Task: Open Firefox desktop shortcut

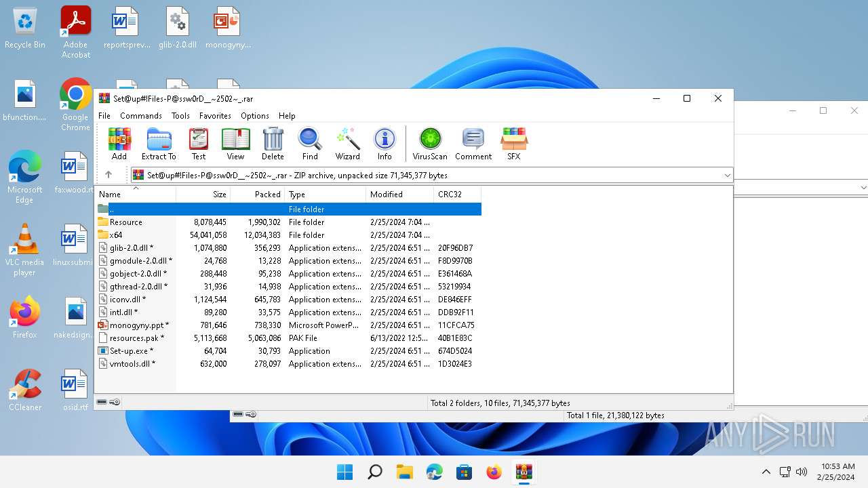Action: (25, 317)
